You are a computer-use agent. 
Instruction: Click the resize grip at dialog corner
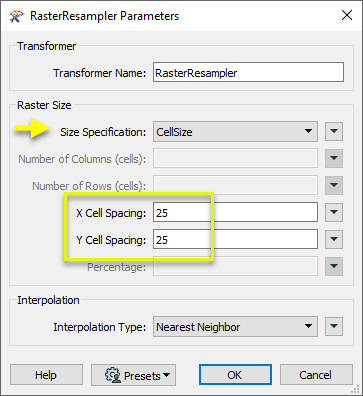357,390
